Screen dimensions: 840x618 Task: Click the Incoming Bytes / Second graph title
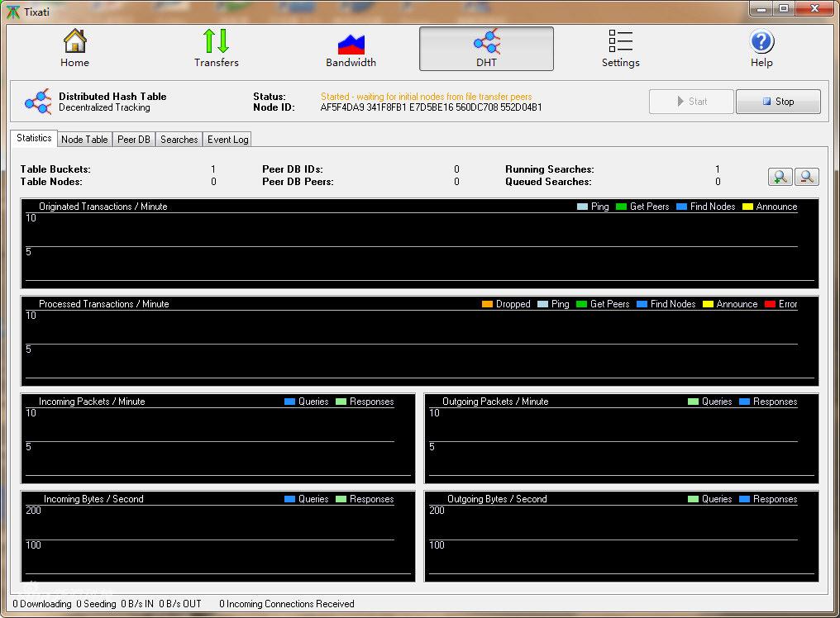pyautogui.click(x=93, y=499)
